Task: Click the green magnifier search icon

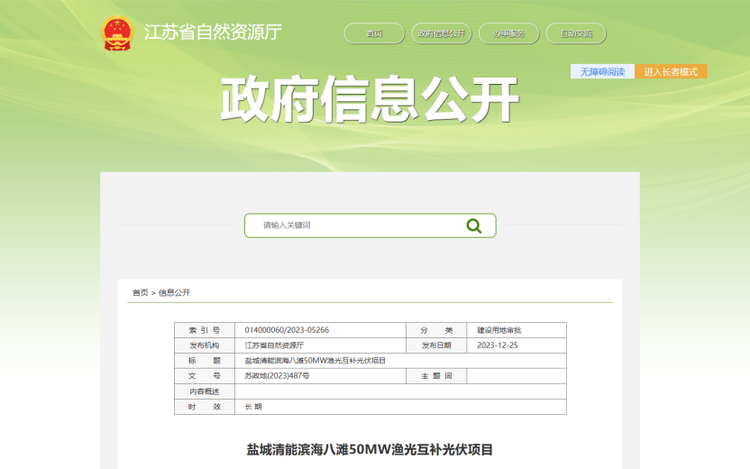Action: point(474,226)
